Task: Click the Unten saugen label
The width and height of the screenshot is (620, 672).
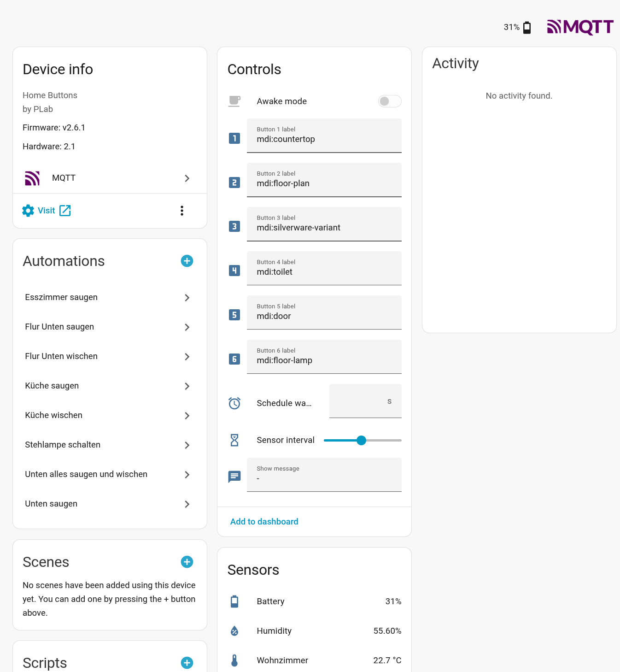Action: [x=51, y=504]
